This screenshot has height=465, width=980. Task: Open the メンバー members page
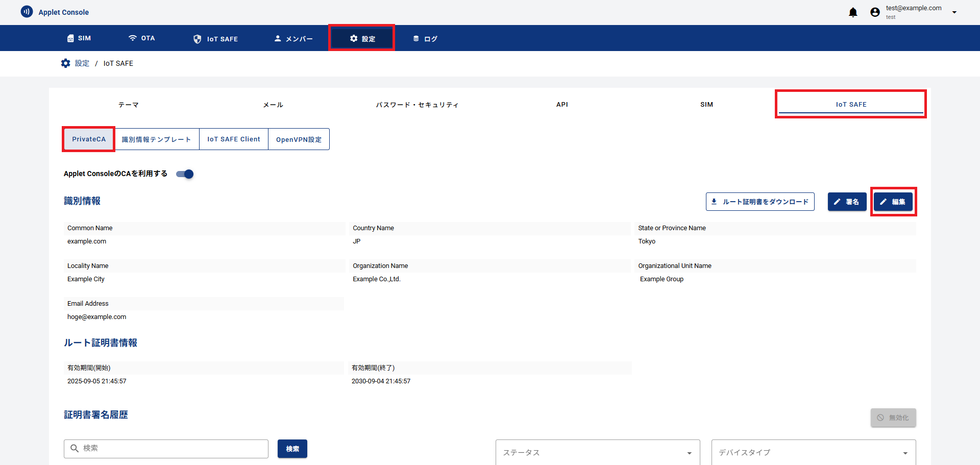(x=293, y=39)
